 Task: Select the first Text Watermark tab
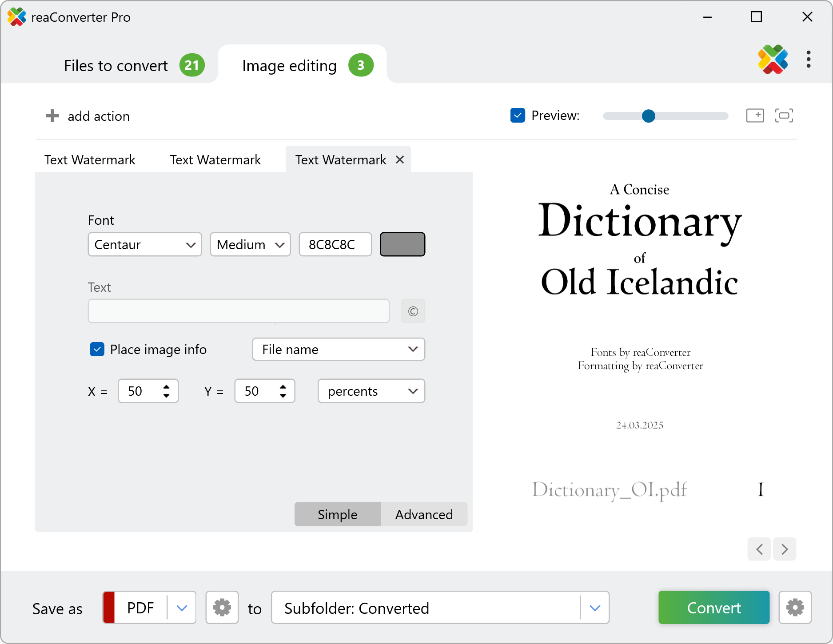(x=90, y=160)
